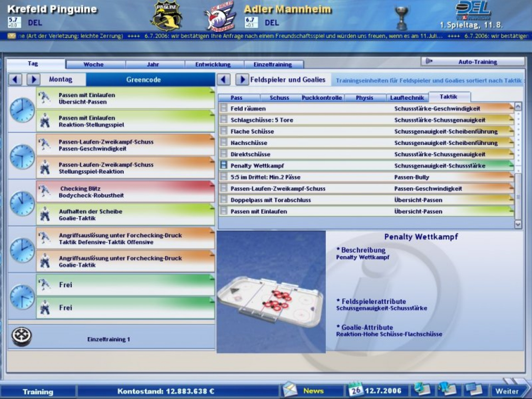Show previous group before Feldspieler und Goalies
The height and width of the screenshot is (399, 532).
pyautogui.click(x=224, y=79)
